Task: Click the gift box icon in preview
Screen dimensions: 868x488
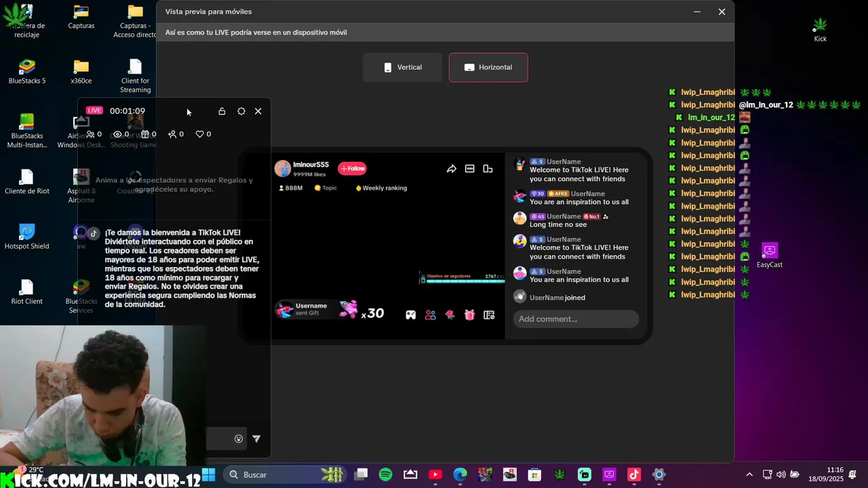Action: point(469,314)
